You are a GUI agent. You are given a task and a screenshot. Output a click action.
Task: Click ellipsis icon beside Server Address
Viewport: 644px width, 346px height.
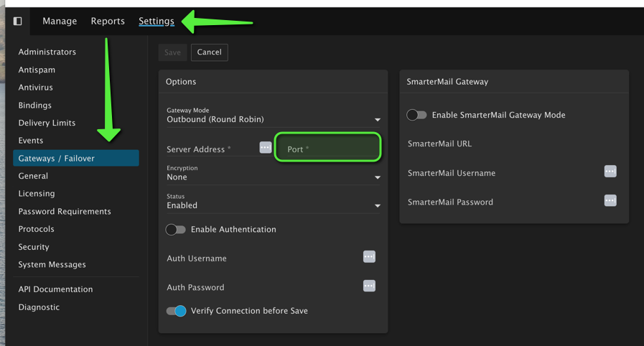coord(265,148)
